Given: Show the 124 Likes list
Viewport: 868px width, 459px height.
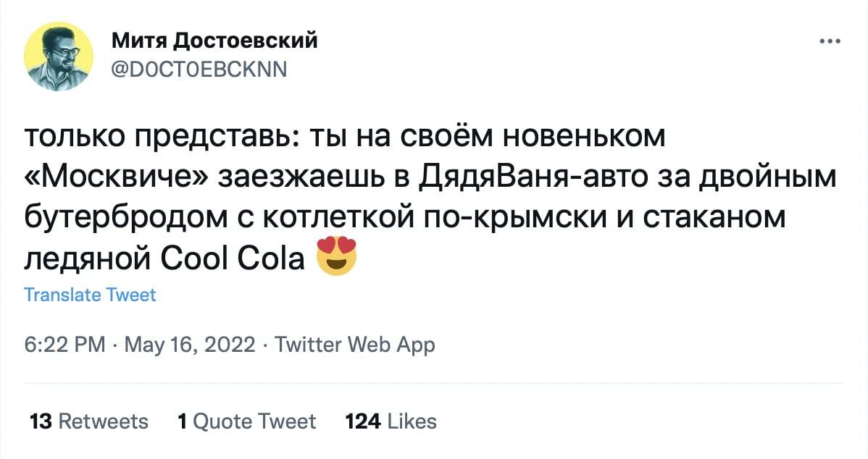Looking at the screenshot, I should click(x=391, y=421).
